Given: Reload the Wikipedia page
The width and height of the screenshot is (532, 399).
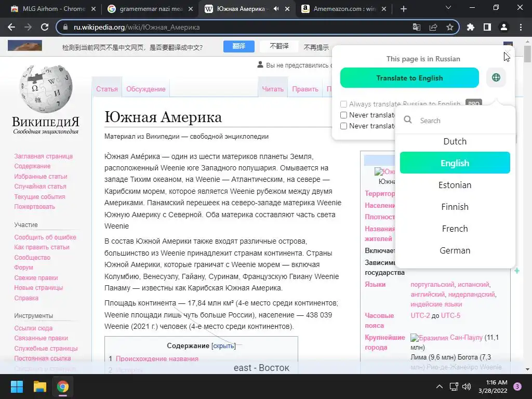Looking at the screenshot, I should click(x=45, y=27).
